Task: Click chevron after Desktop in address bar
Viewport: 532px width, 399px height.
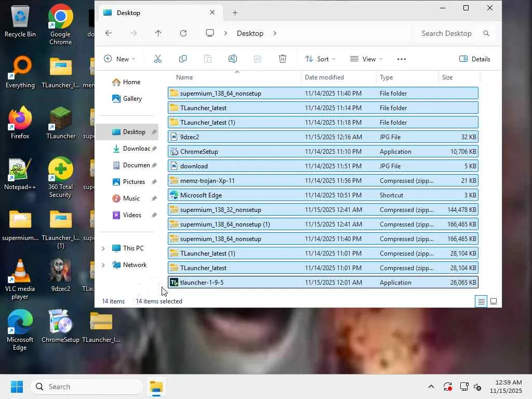Action: (275, 33)
